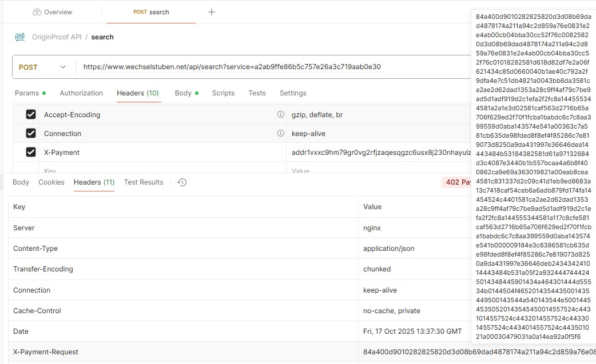The width and height of the screenshot is (596, 364).
Task: Open the POST method dropdown
Action: [43, 66]
